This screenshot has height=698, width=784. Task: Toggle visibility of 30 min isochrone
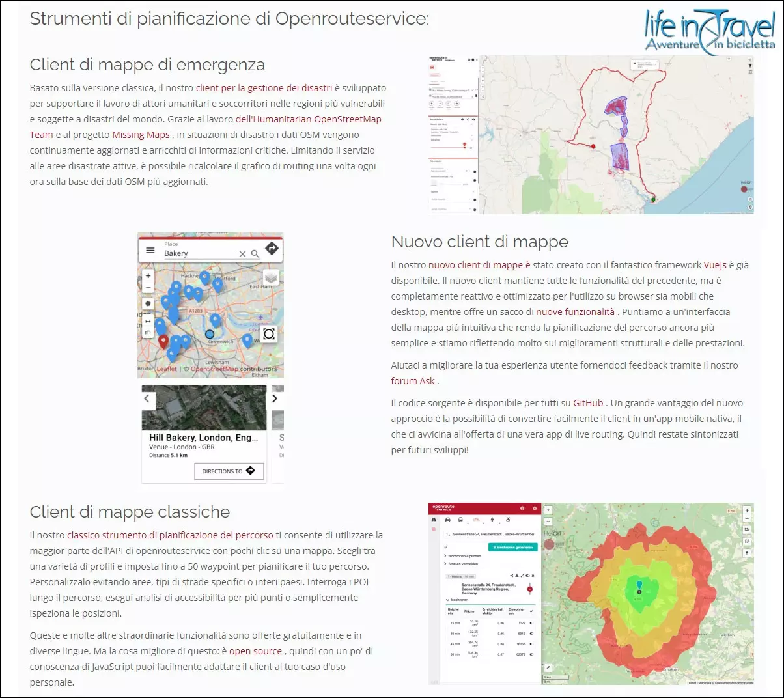pyautogui.click(x=531, y=634)
